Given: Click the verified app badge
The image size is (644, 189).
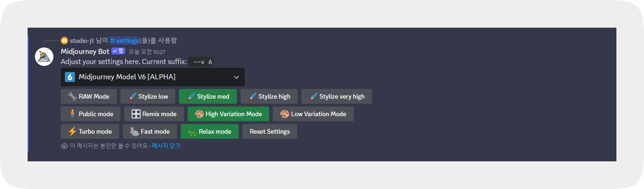Looking at the screenshot, I should (x=118, y=51).
